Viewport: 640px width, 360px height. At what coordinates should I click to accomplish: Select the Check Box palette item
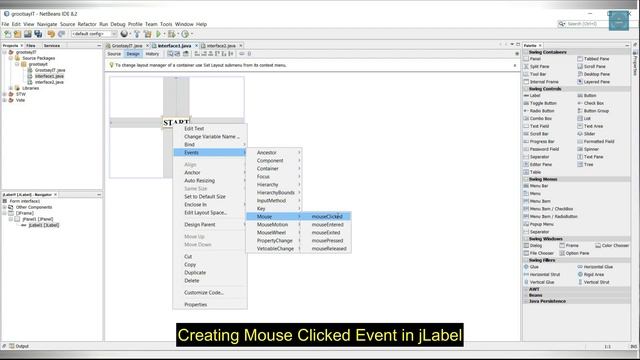pos(591,103)
